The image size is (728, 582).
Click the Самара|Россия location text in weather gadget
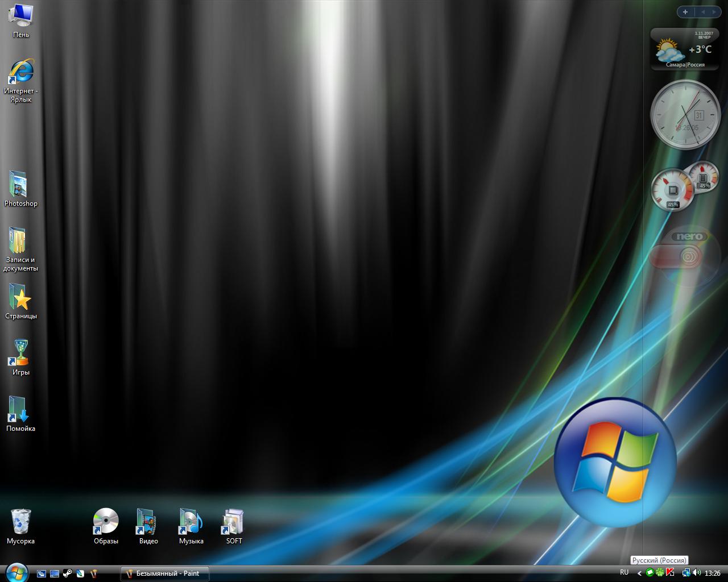click(x=685, y=65)
